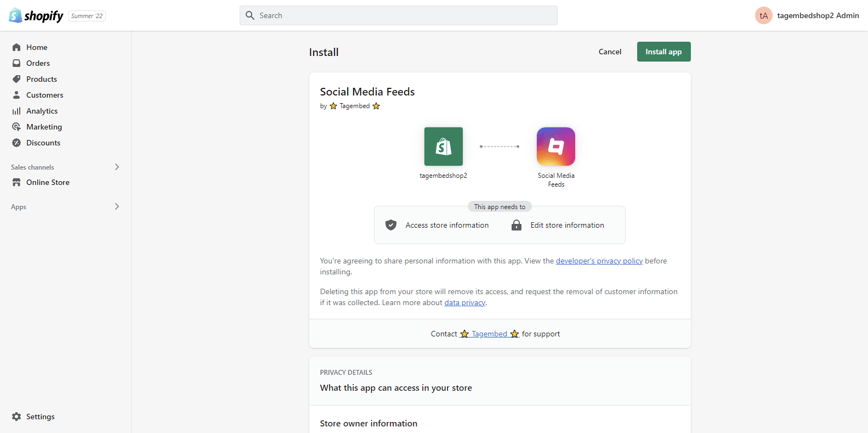The height and width of the screenshot is (433, 868).
Task: Click the Online Store storefront icon
Action: [x=16, y=182]
